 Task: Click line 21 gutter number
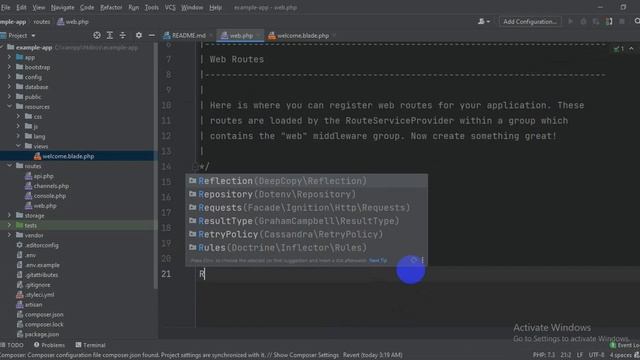[166, 274]
